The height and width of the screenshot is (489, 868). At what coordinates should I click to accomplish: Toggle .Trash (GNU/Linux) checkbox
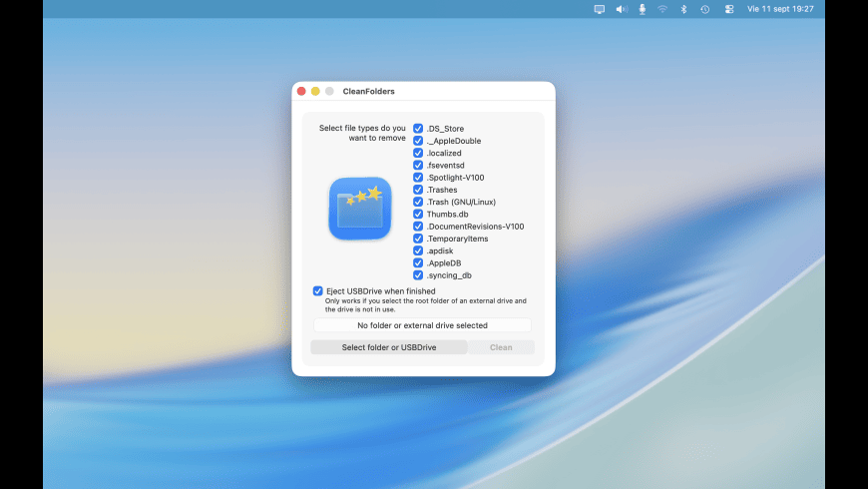(x=418, y=202)
